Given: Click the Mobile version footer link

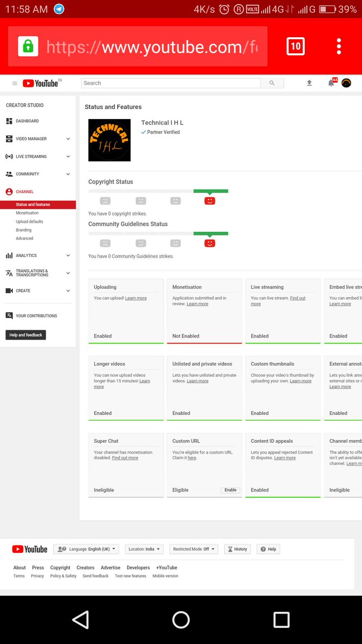Looking at the screenshot, I should (x=165, y=576).
